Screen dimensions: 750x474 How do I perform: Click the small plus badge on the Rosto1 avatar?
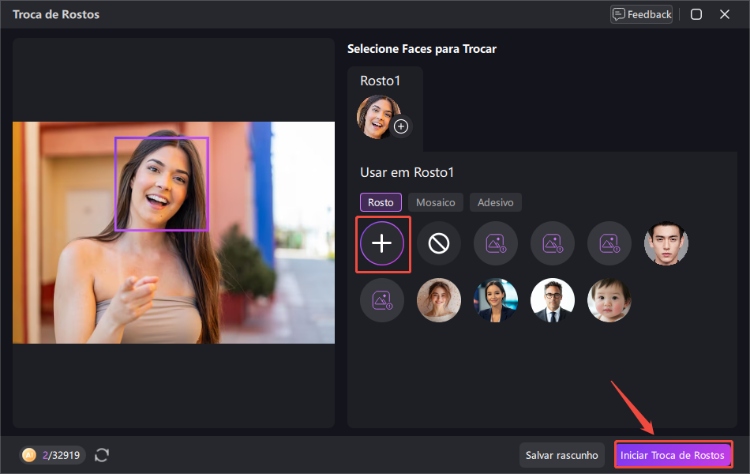point(401,127)
